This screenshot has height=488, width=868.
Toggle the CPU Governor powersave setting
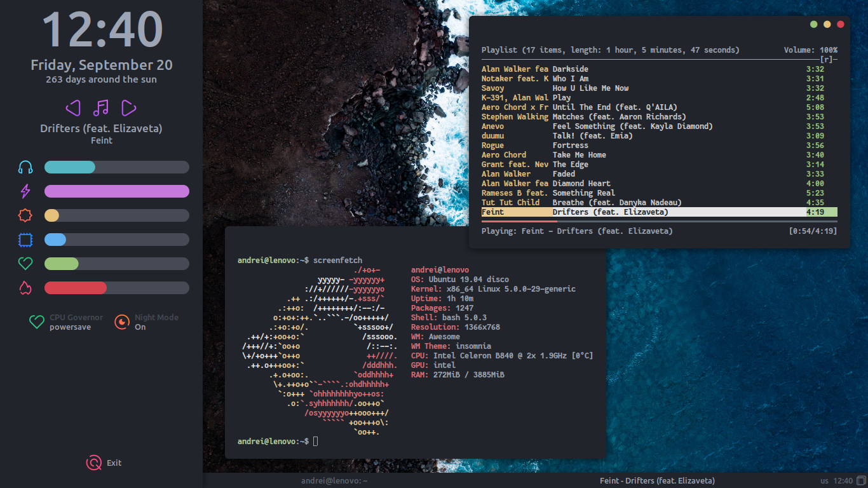click(x=66, y=322)
